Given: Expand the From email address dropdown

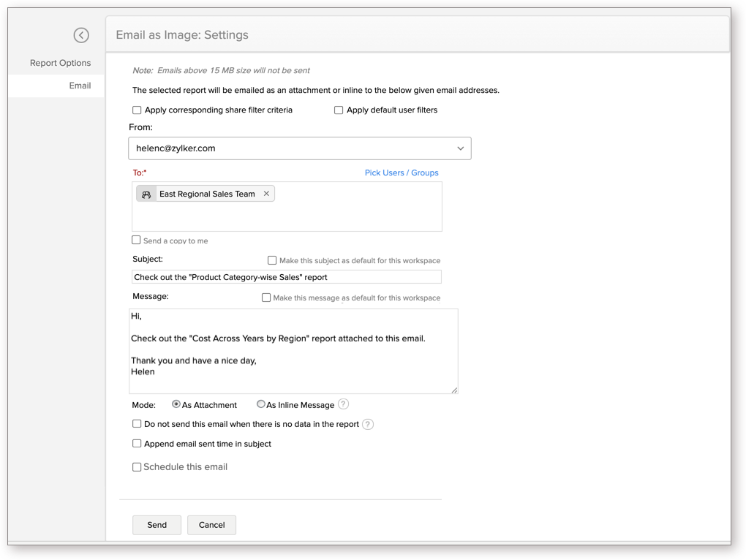Looking at the screenshot, I should [x=299, y=148].
